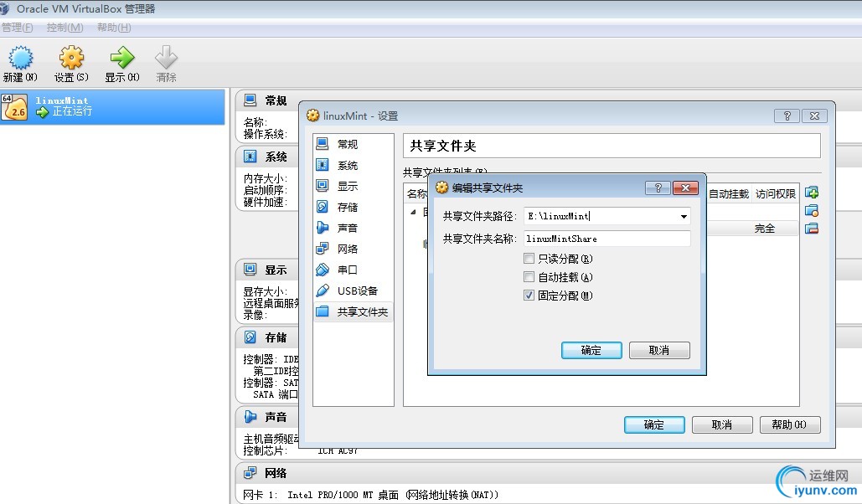Click the 完全 access cell
This screenshot has height=504, width=862.
[x=765, y=229]
